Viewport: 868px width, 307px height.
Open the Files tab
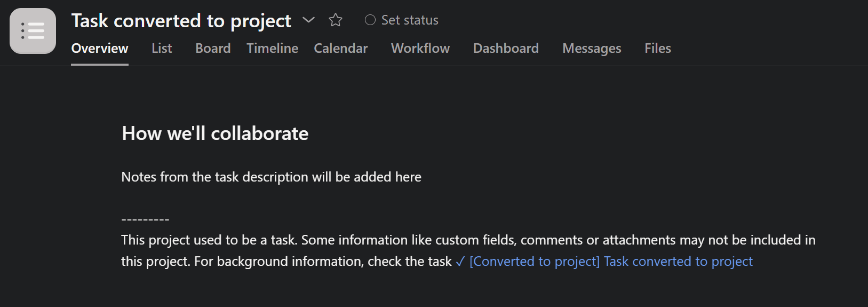click(x=658, y=48)
